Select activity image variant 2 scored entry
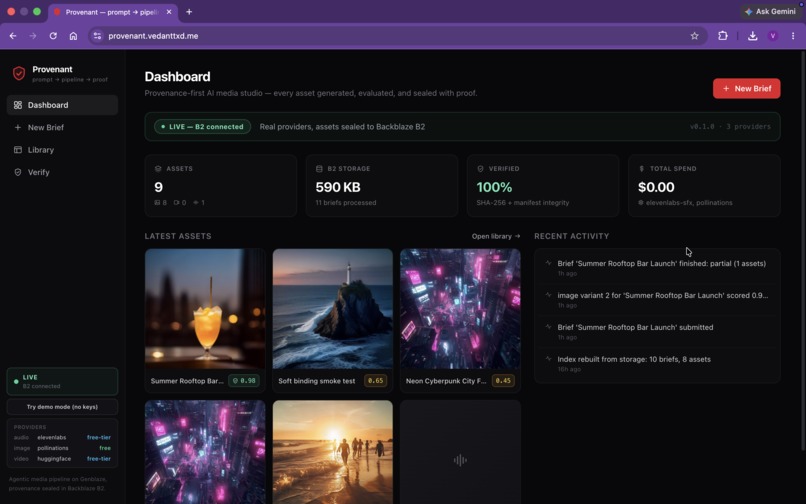This screenshot has width=806, height=504. pos(657,300)
